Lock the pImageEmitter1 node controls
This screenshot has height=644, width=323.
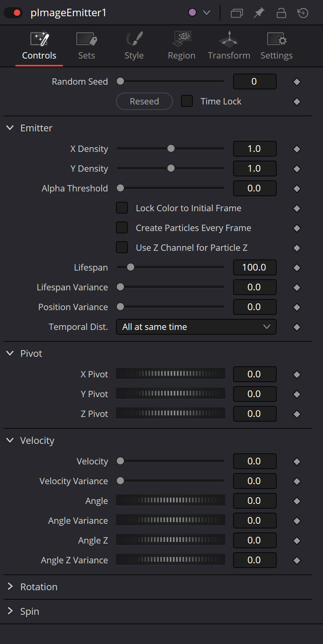281,13
